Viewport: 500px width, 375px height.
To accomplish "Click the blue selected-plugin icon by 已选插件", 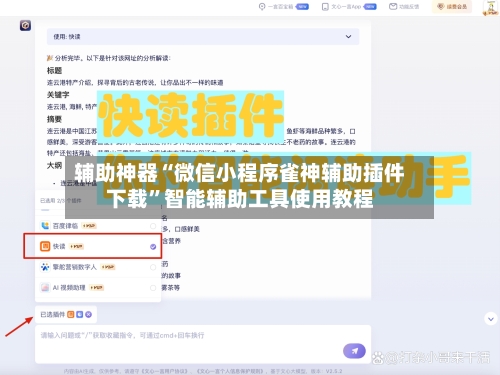I will pos(79,314).
